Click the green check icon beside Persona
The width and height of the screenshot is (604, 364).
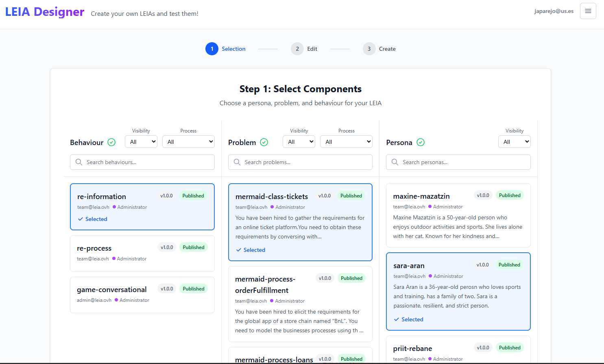[x=421, y=142]
